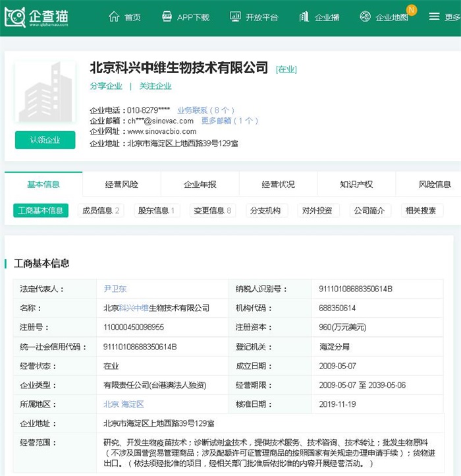Click the 业务联系 (8个) link
This screenshot has width=461, height=476.
(x=205, y=110)
